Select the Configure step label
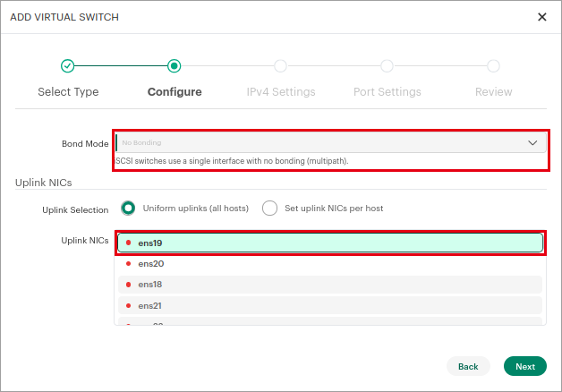Screen dimensions: 562x392 point(175,91)
